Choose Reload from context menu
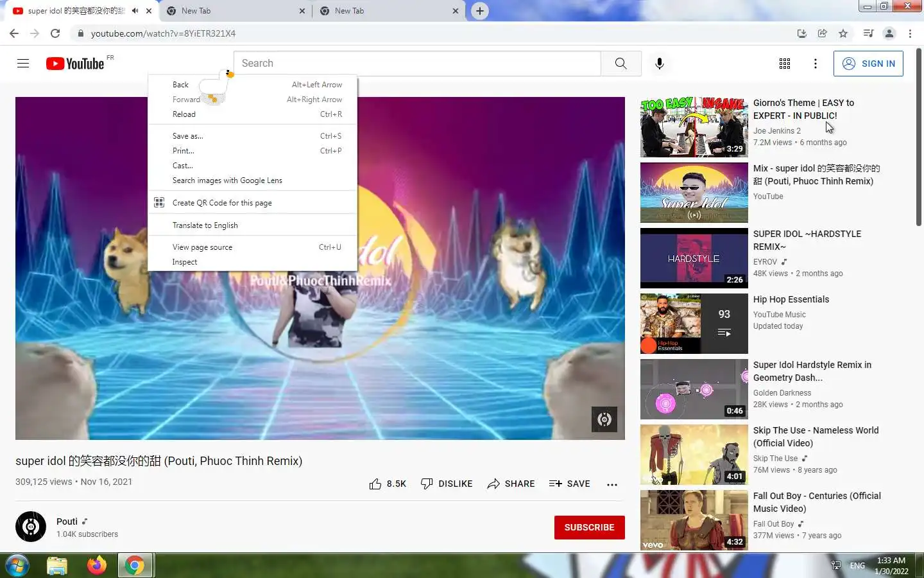Screen dimensions: 924x578 (252, 114)
